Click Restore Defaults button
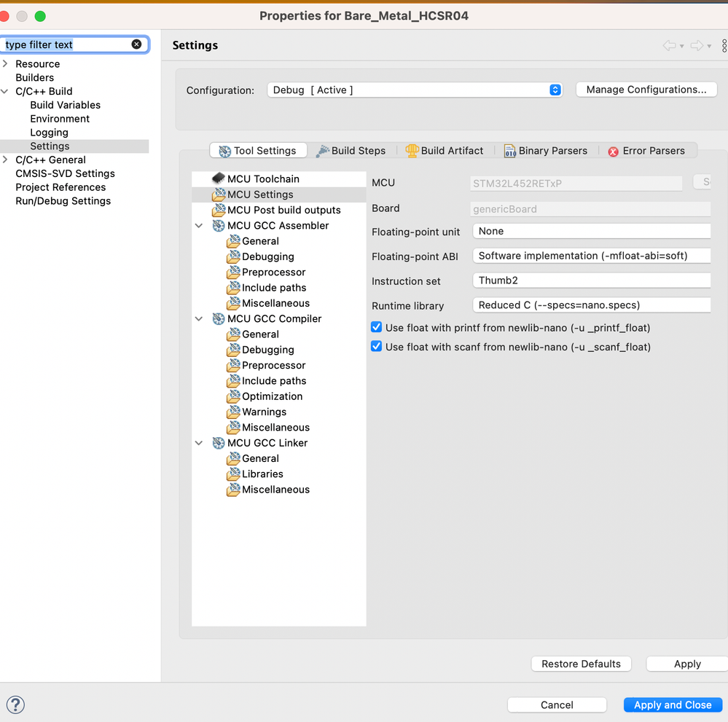 [x=581, y=664]
